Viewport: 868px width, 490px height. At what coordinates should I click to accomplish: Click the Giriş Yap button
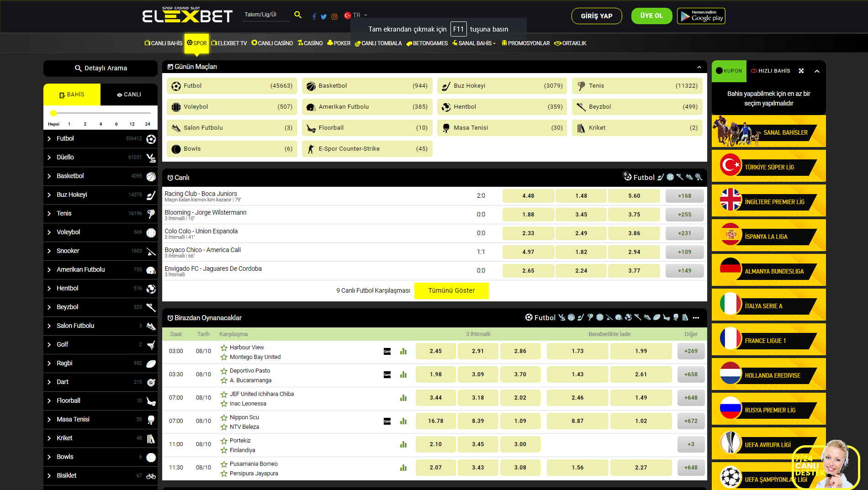click(596, 16)
